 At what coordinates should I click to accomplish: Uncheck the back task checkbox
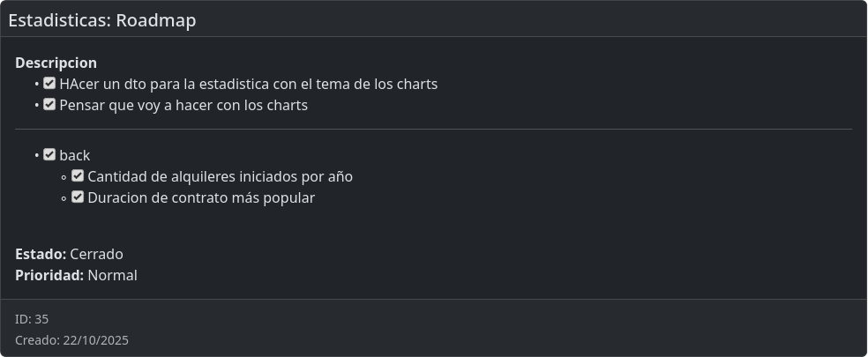coord(49,154)
